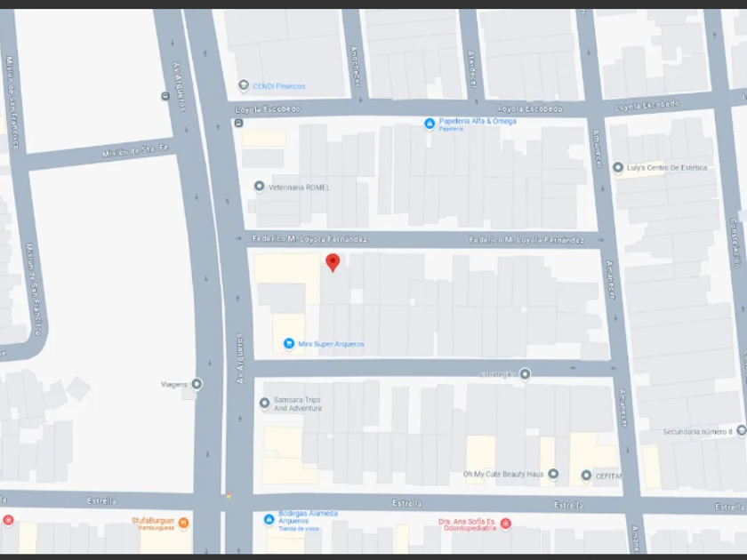Open the Mini Super Arqueros label
The height and width of the screenshot is (560, 747).
pyautogui.click(x=331, y=344)
